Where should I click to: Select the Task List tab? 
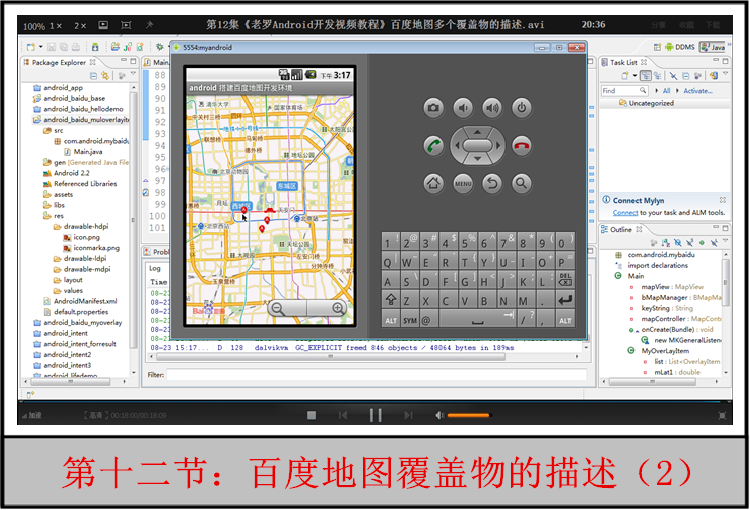624,62
